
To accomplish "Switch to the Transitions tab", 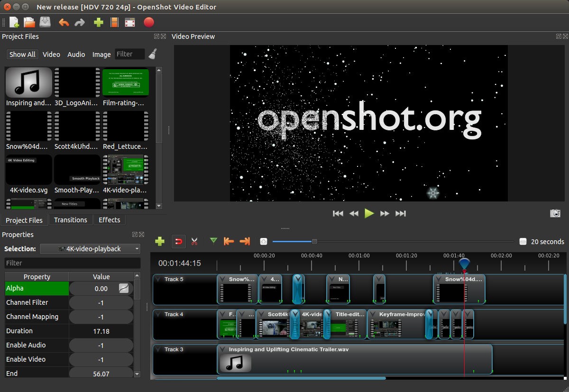I will pyautogui.click(x=70, y=219).
